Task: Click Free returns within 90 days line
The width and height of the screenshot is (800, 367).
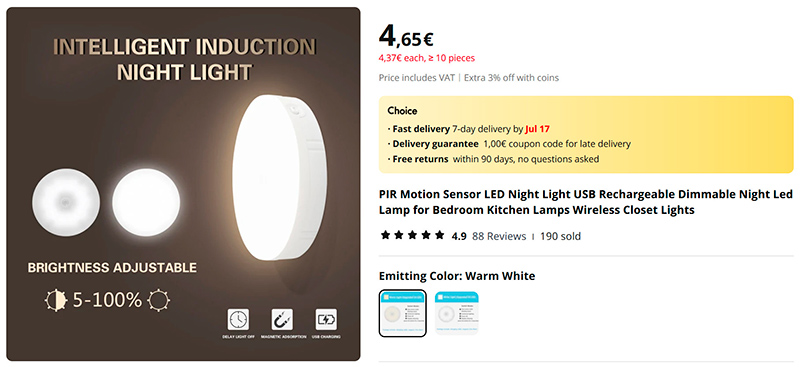Action: [x=493, y=159]
